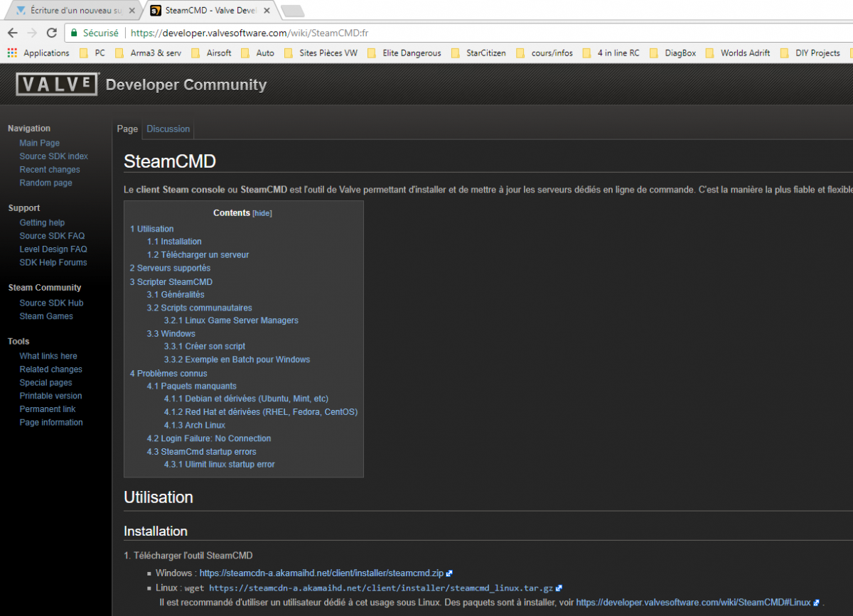Viewport: 853px width, 616px height.
Task: Download Windows steamcmd.zip link
Action: (321, 573)
